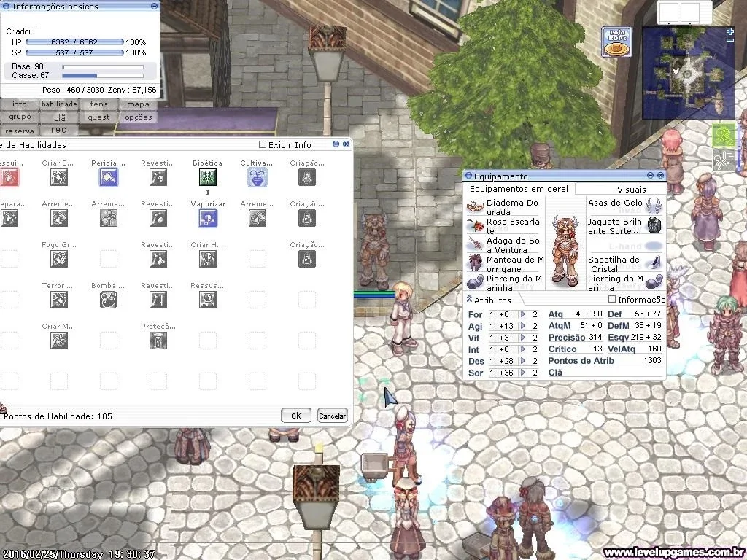This screenshot has height=560, width=747.
Task: Click the Esqui... red skill icon
Action: (9, 178)
